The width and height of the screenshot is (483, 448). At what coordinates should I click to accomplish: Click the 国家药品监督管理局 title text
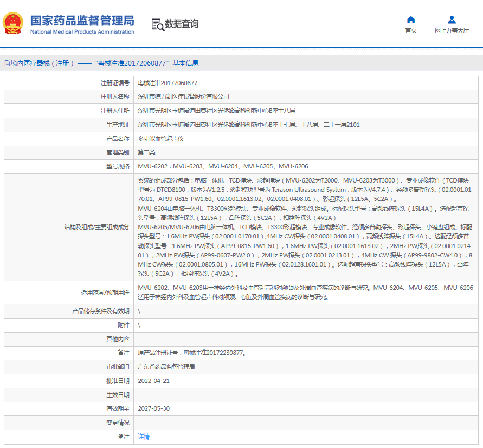tap(82, 21)
